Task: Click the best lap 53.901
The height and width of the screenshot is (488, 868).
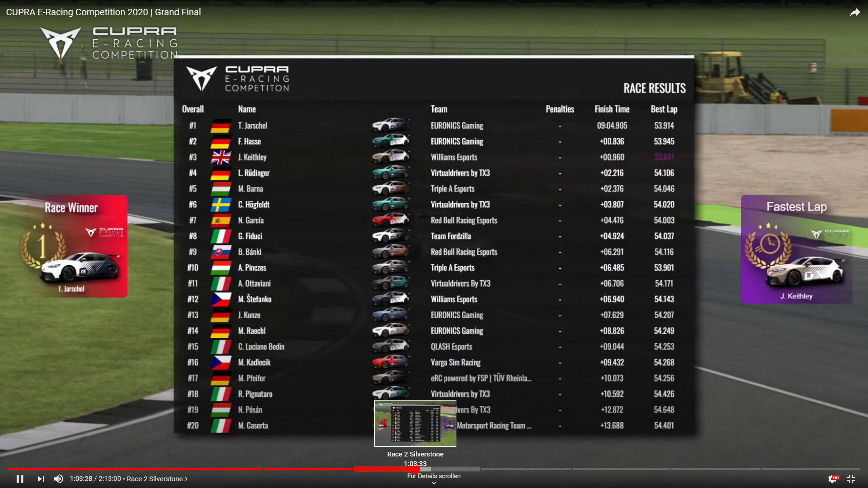Action: 664,268
